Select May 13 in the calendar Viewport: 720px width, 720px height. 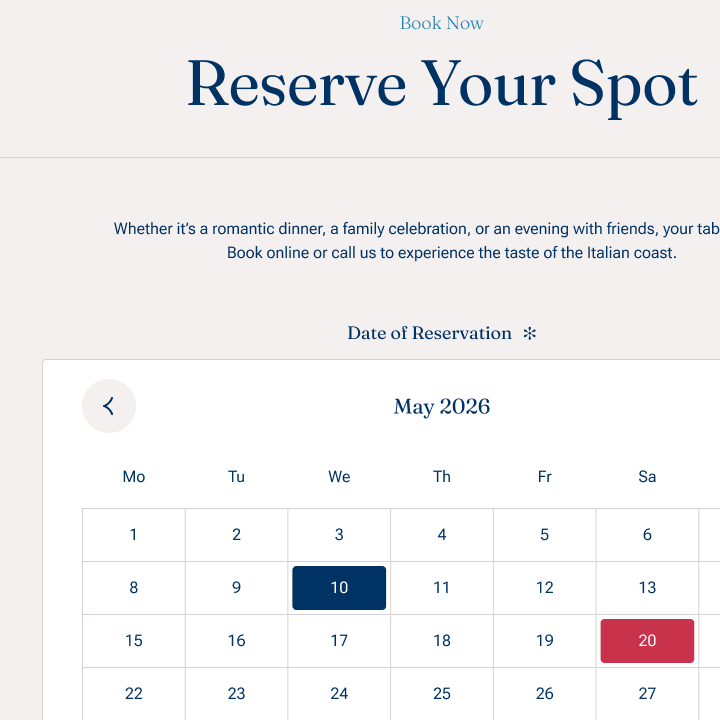(x=647, y=588)
